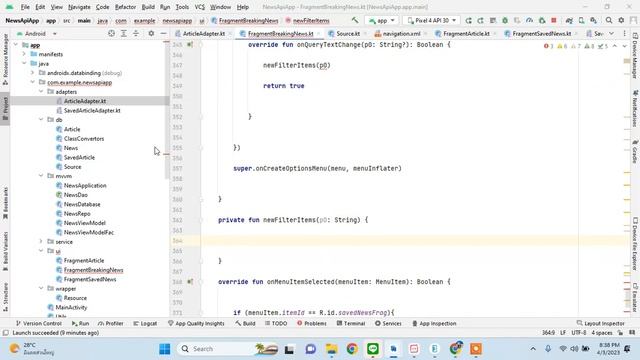This screenshot has width=640, height=360.
Task: Toggle Emulator tool window
Action: [x=635, y=299]
